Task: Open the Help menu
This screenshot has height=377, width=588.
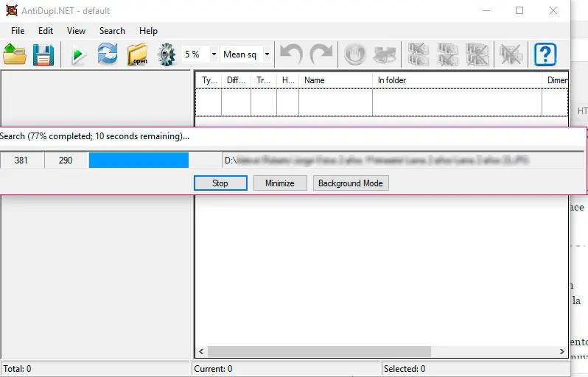Action: 148,31
